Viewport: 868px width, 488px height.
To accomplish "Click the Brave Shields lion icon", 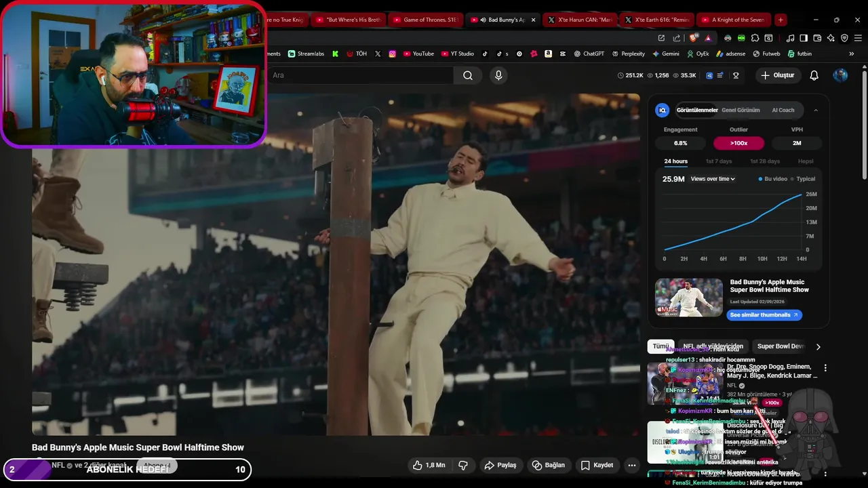I will click(x=694, y=38).
